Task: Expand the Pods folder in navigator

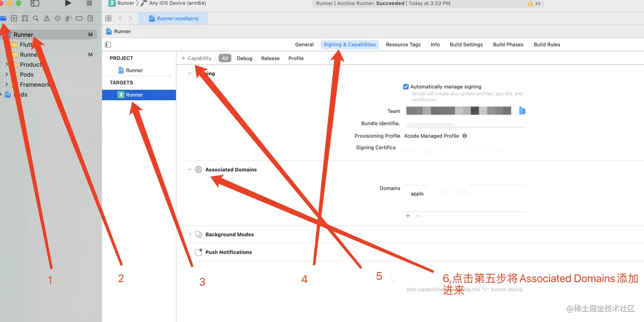Action: point(6,75)
